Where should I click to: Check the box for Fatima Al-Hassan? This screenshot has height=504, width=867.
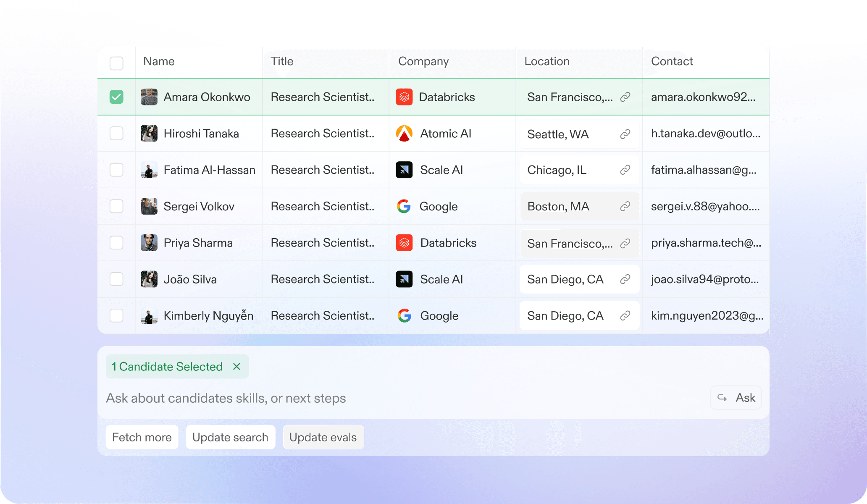[116, 170]
